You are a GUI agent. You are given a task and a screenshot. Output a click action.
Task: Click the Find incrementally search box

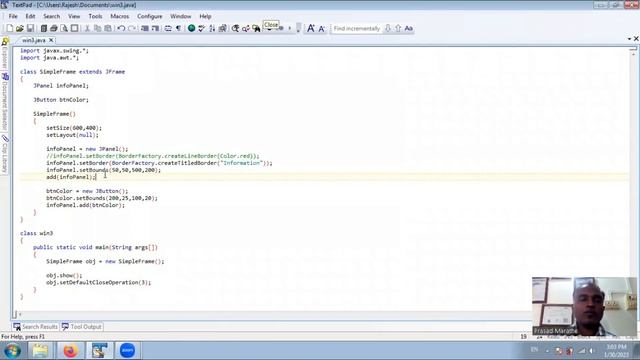357,29
